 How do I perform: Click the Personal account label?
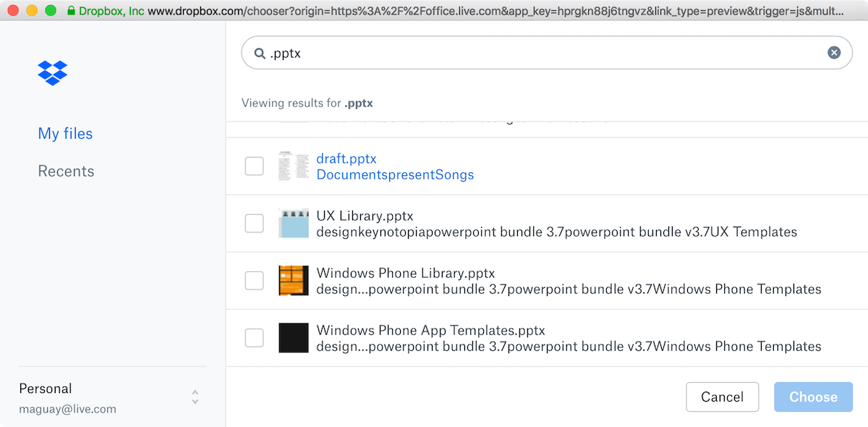click(46, 389)
